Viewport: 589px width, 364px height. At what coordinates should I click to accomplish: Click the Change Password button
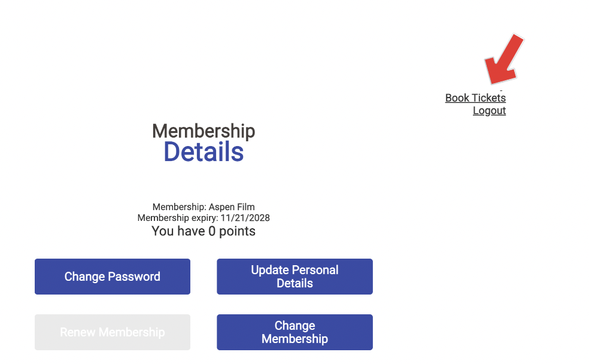click(x=113, y=277)
